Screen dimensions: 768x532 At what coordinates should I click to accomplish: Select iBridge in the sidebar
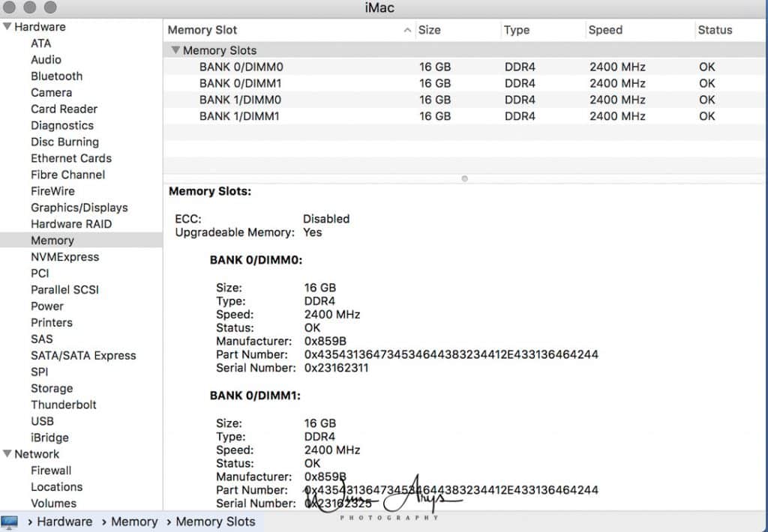click(49, 438)
